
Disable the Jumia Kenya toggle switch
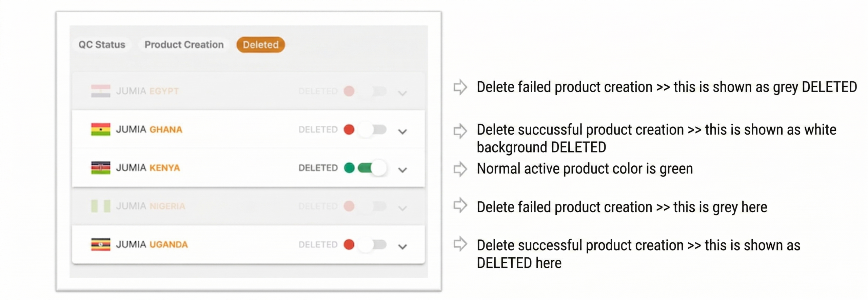[373, 167]
